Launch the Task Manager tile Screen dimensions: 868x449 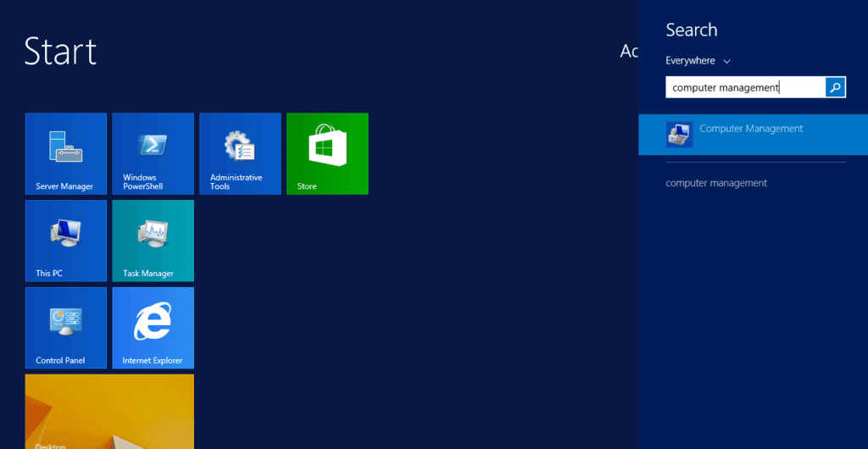[x=153, y=241]
